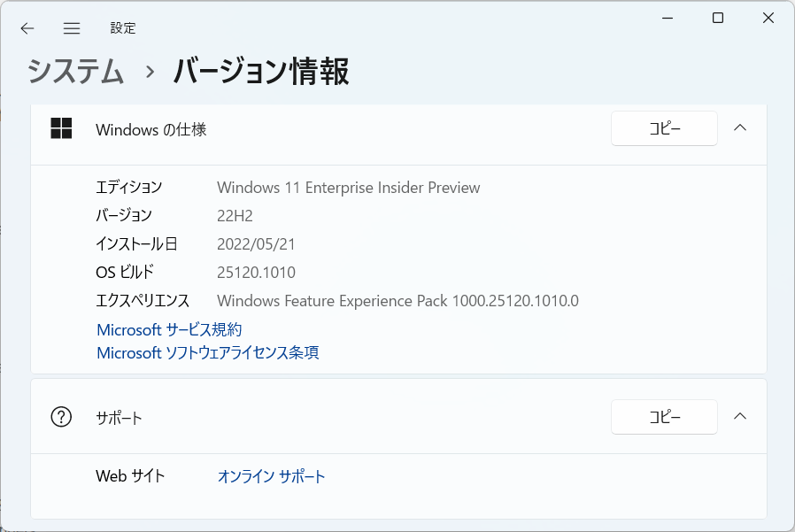
Task: Click OS build value 25120.1010
Action: pos(256,273)
